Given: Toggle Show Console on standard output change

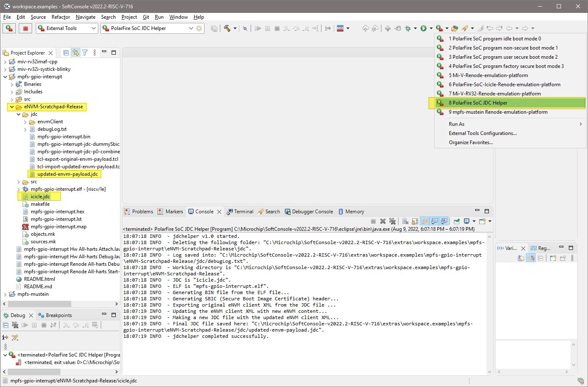Looking at the screenshot, I should [x=434, y=221].
